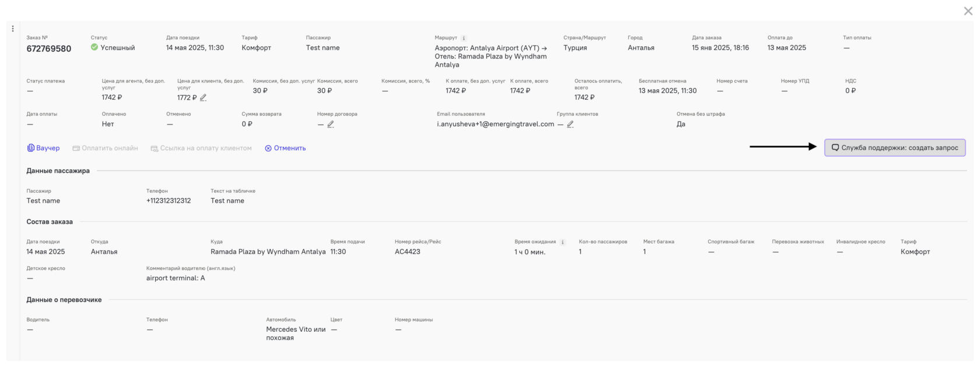Click the flight number AC4423
980x368 pixels.
tap(408, 252)
